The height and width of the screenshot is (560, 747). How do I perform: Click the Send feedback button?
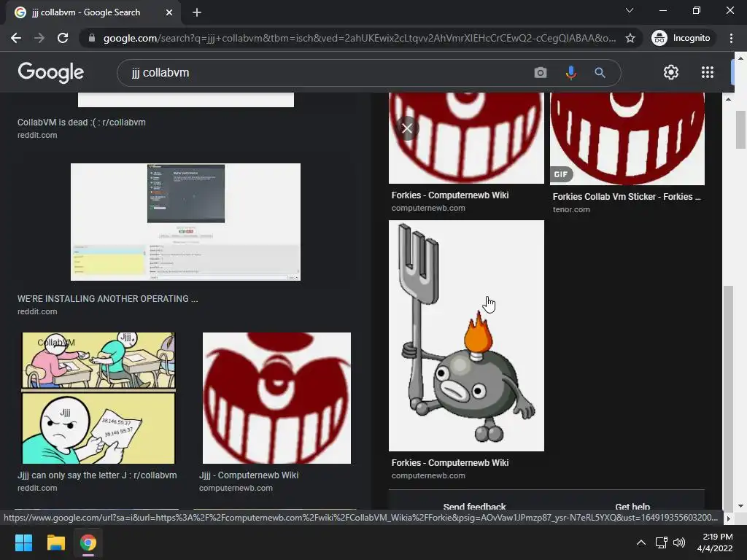tap(474, 506)
